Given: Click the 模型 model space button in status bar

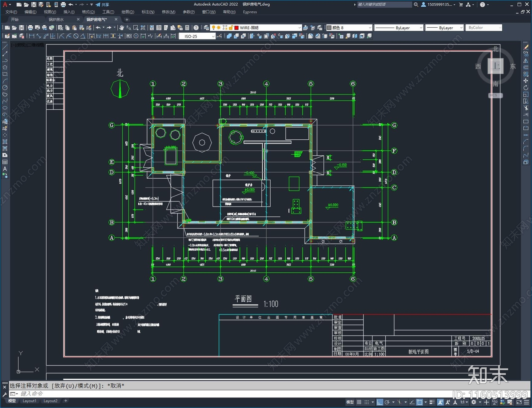Looking at the screenshot, I should point(350,402).
